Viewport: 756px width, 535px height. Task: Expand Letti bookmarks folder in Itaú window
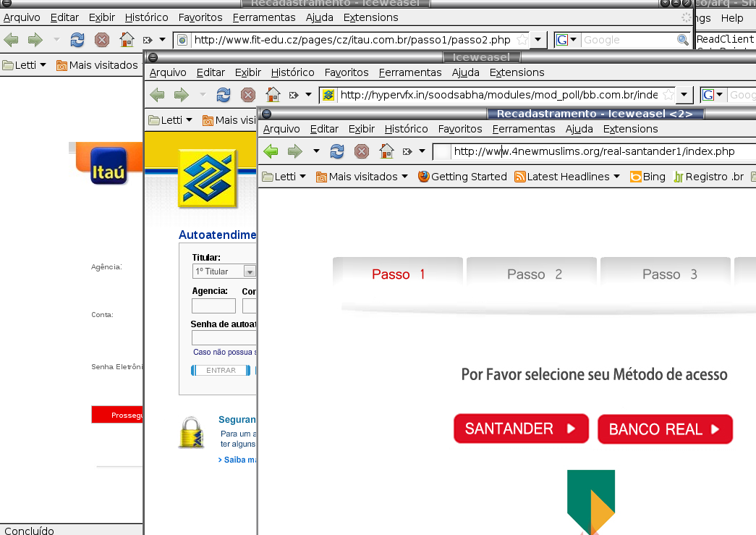tap(25, 65)
